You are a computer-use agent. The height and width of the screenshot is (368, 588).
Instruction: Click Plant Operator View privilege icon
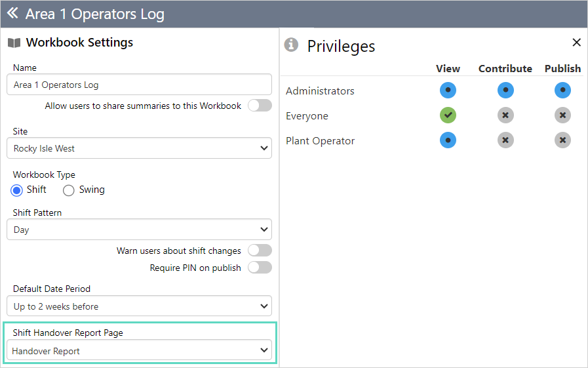pos(448,140)
